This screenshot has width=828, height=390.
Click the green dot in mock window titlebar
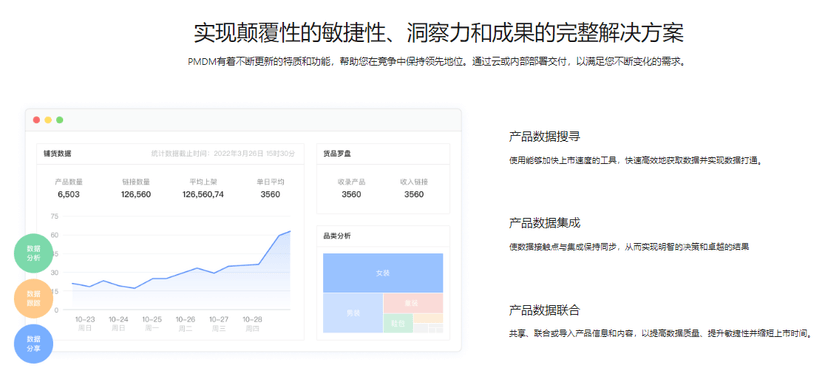60,120
